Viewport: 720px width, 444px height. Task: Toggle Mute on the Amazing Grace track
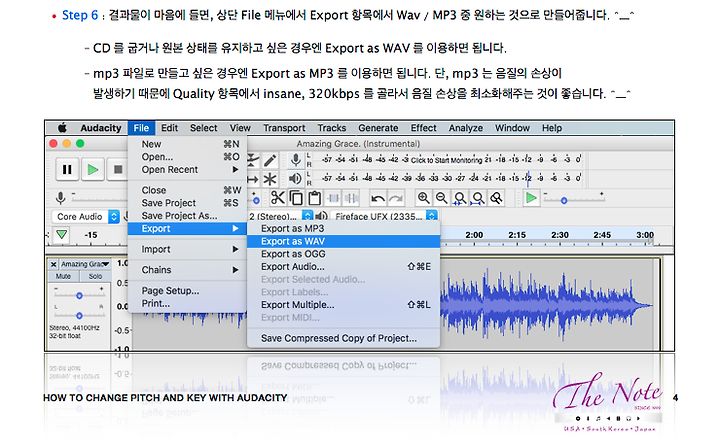[x=63, y=276]
